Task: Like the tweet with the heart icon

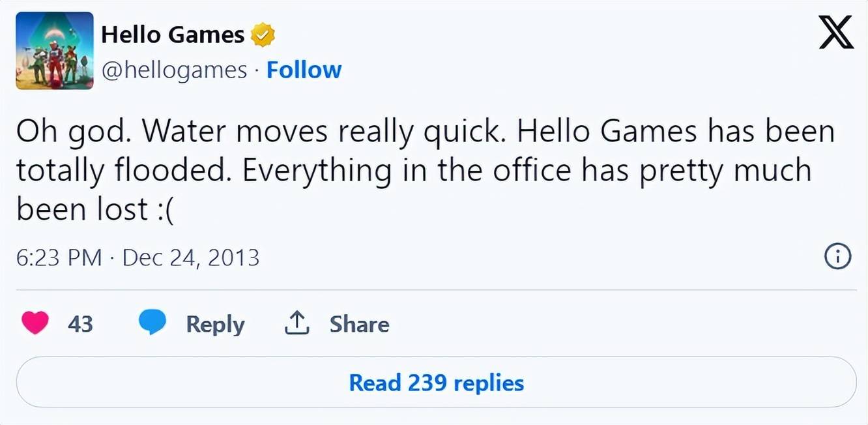Action: tap(35, 323)
